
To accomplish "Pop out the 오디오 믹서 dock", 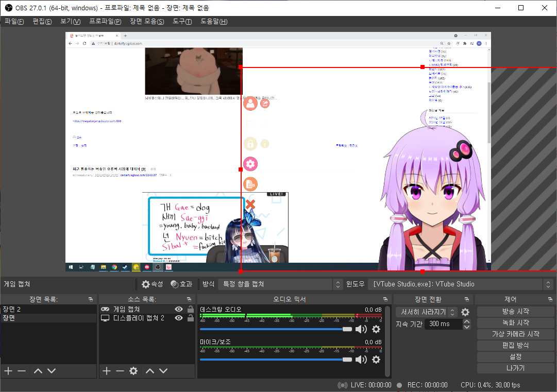I will click(385, 299).
